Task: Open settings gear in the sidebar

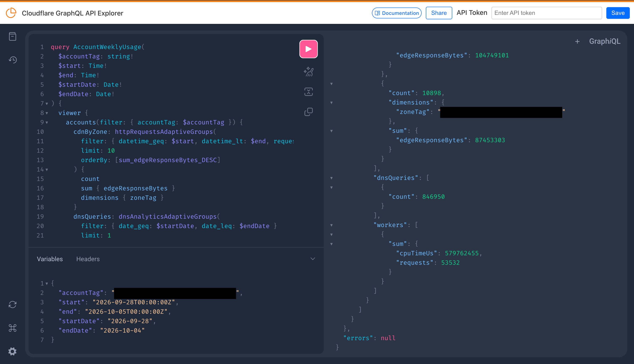Action: coord(13,351)
